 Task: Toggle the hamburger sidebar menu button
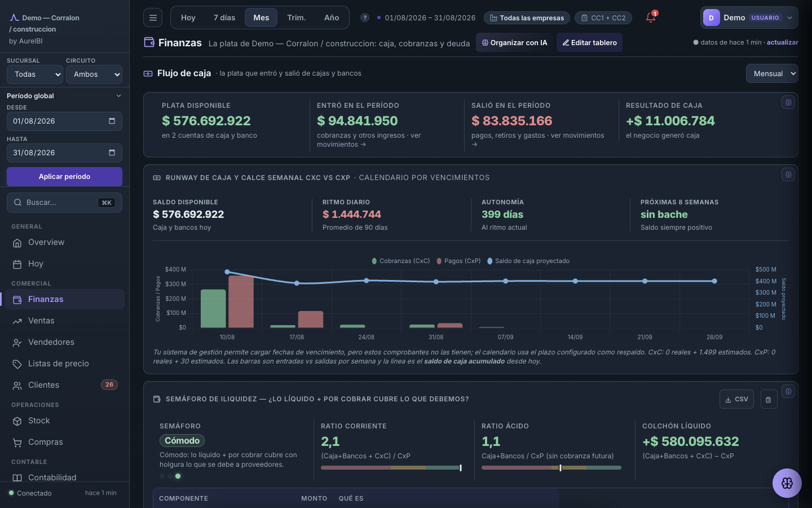click(153, 17)
